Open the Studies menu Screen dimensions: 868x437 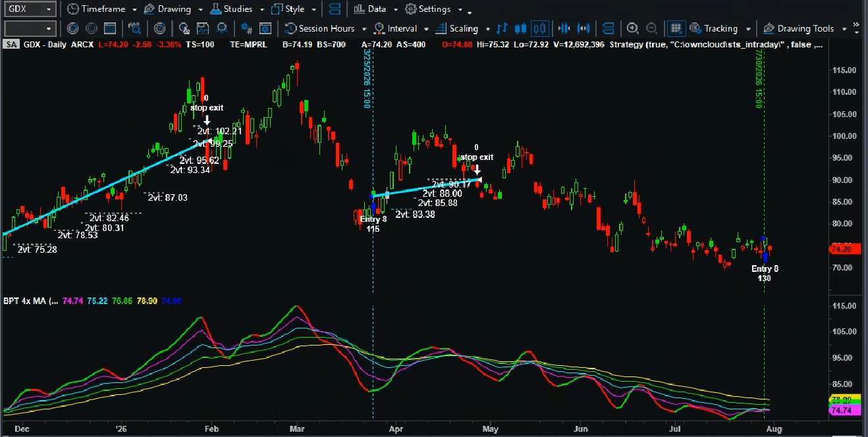(238, 9)
